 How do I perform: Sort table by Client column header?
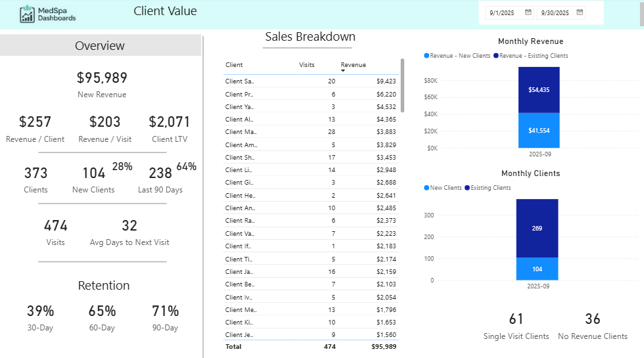[x=234, y=65]
